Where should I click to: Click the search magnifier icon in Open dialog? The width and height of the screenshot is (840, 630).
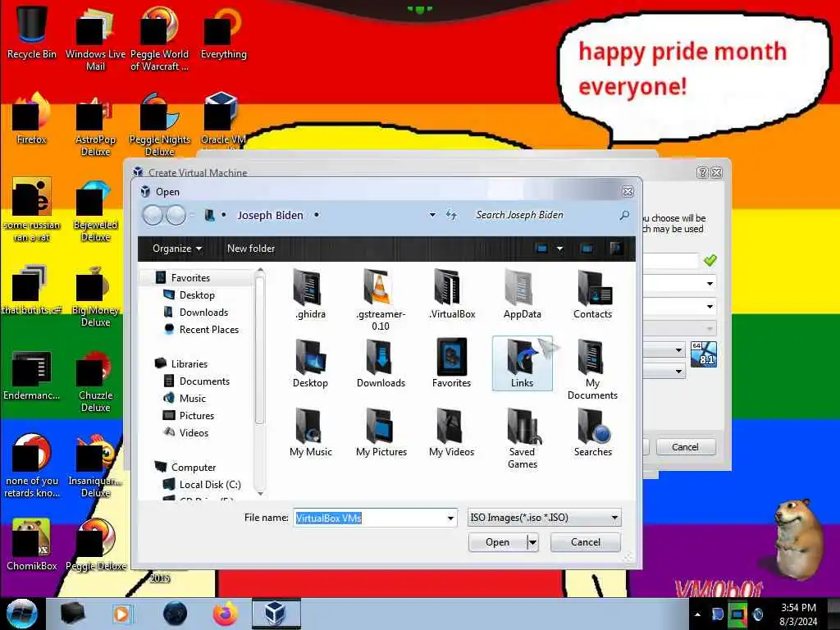624,216
